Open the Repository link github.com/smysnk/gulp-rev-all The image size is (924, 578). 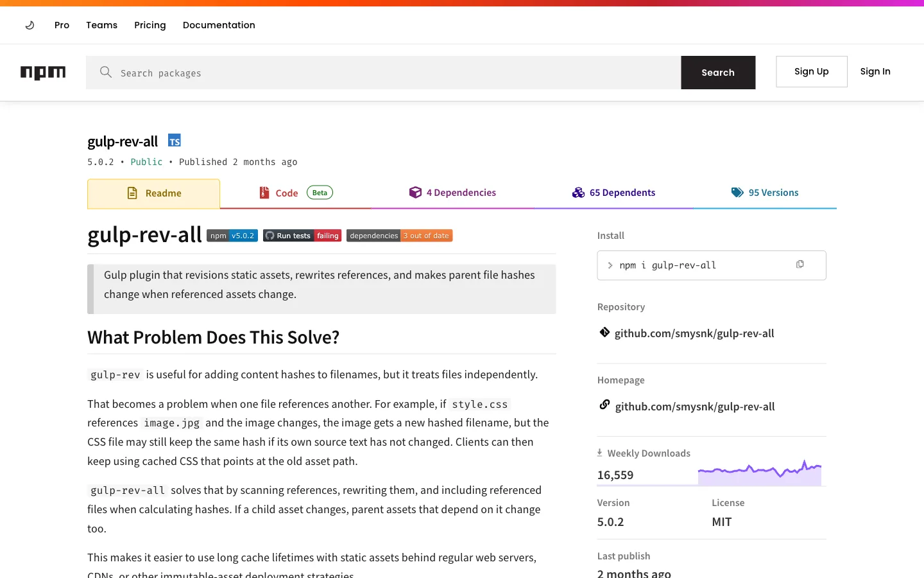(x=694, y=333)
